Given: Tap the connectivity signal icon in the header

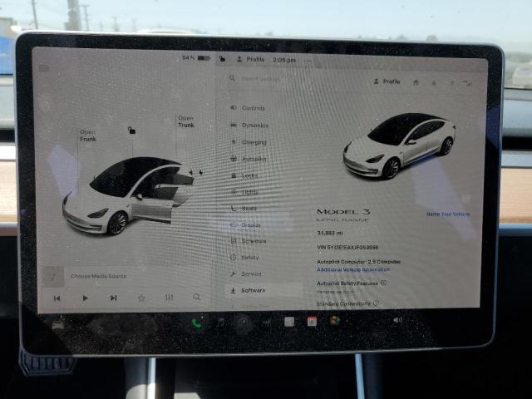Looking at the screenshot, I should pyautogui.click(x=468, y=83).
